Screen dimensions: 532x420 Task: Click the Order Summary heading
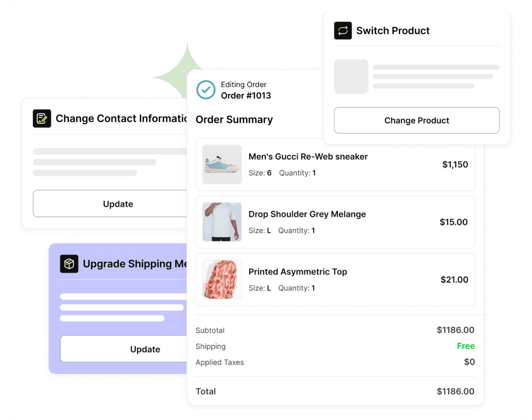[234, 119]
